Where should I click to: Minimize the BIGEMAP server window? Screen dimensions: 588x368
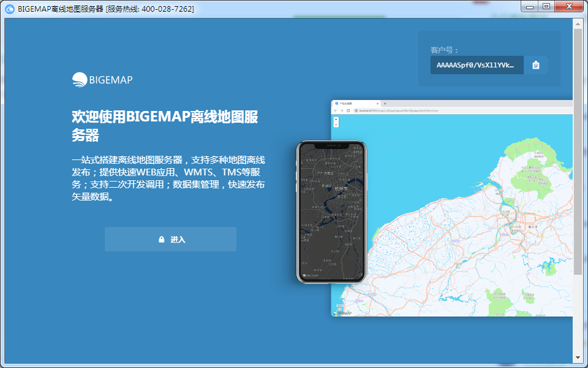pos(529,6)
